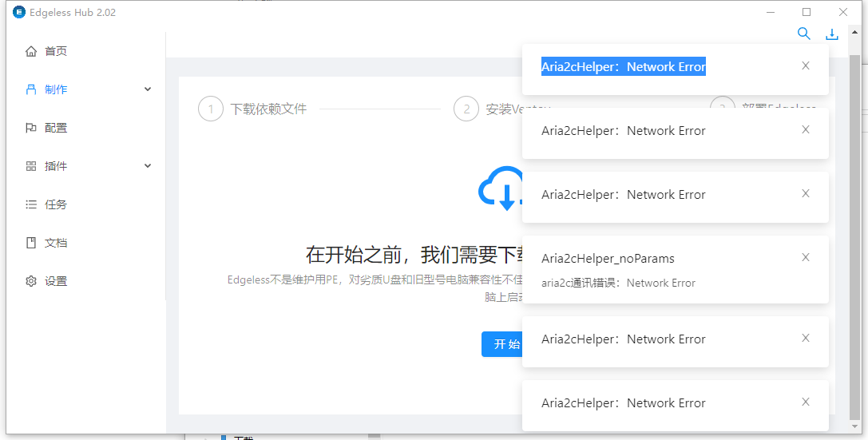Click the aria2c通讯错误 message text

[x=618, y=283]
